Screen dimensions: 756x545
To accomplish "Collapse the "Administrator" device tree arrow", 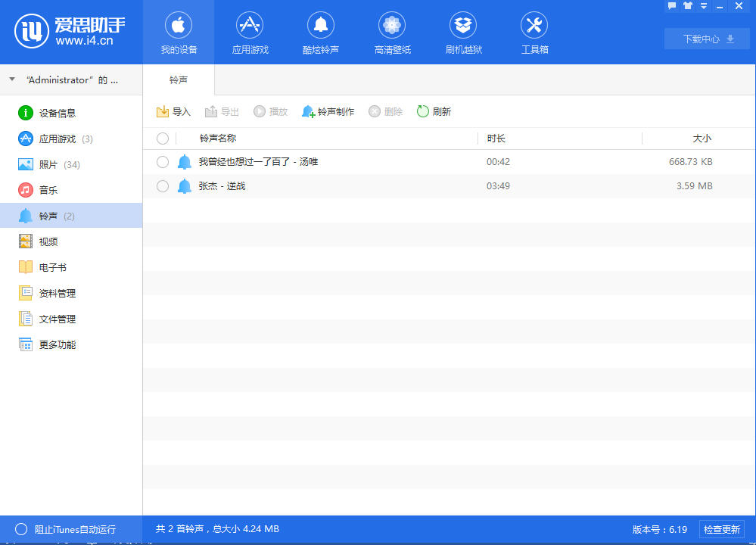I will 12,79.
